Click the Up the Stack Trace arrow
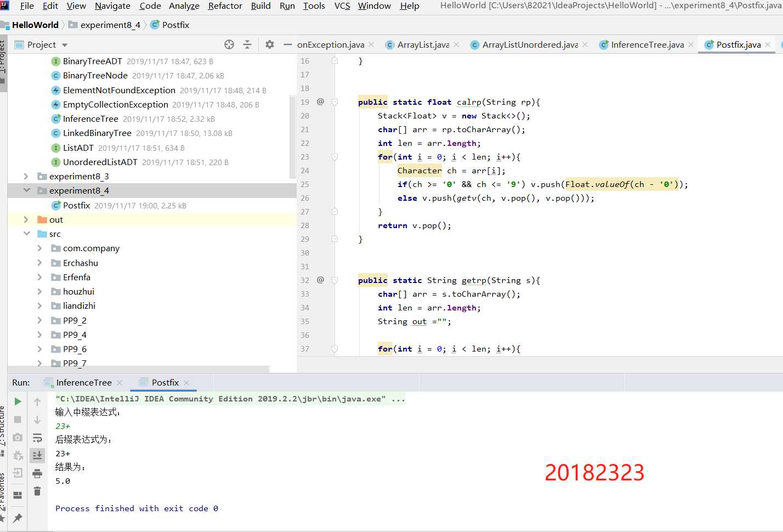This screenshot has height=532, width=783. [37, 402]
